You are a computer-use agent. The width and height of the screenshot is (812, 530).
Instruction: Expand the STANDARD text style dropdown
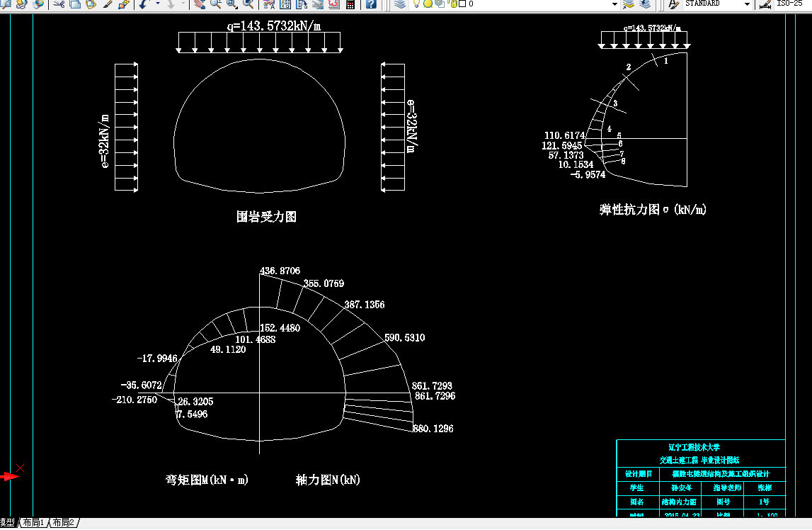tap(747, 4)
